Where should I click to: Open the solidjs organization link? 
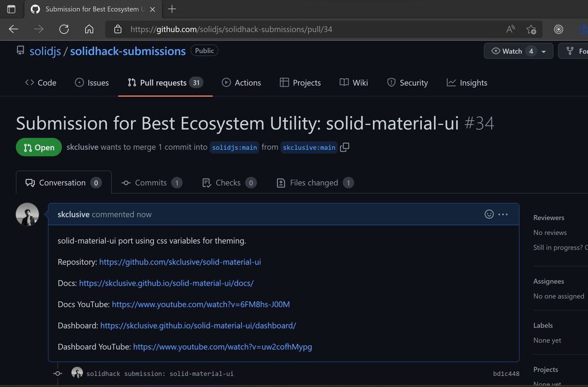pyautogui.click(x=45, y=51)
